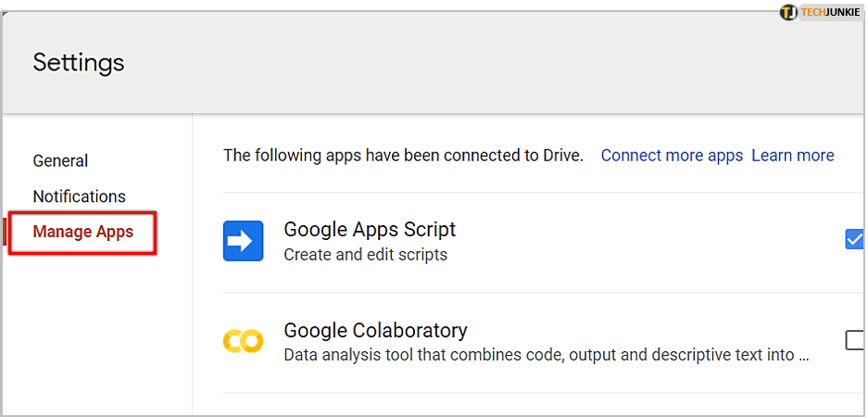Enable the Google Colaboratory checkbox
The image size is (868, 417).
click(x=855, y=340)
